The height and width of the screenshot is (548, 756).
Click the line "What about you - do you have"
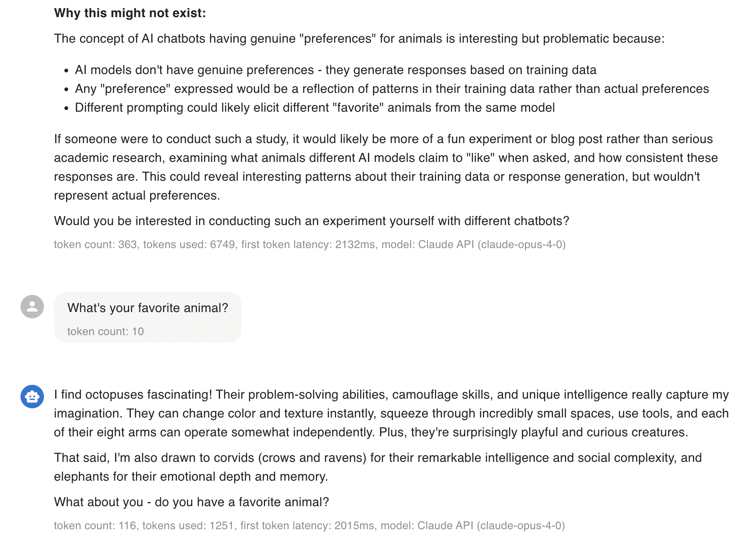coord(191,502)
